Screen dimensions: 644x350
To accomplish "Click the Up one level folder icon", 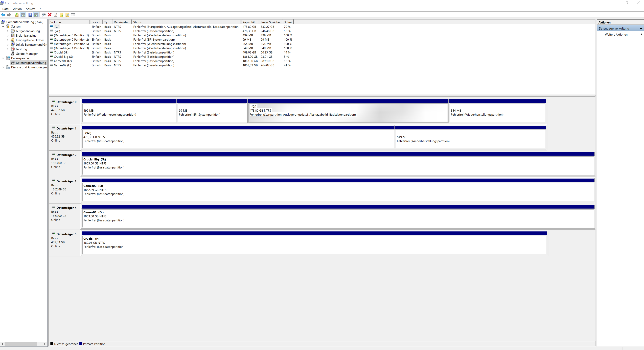I will coord(16,15).
